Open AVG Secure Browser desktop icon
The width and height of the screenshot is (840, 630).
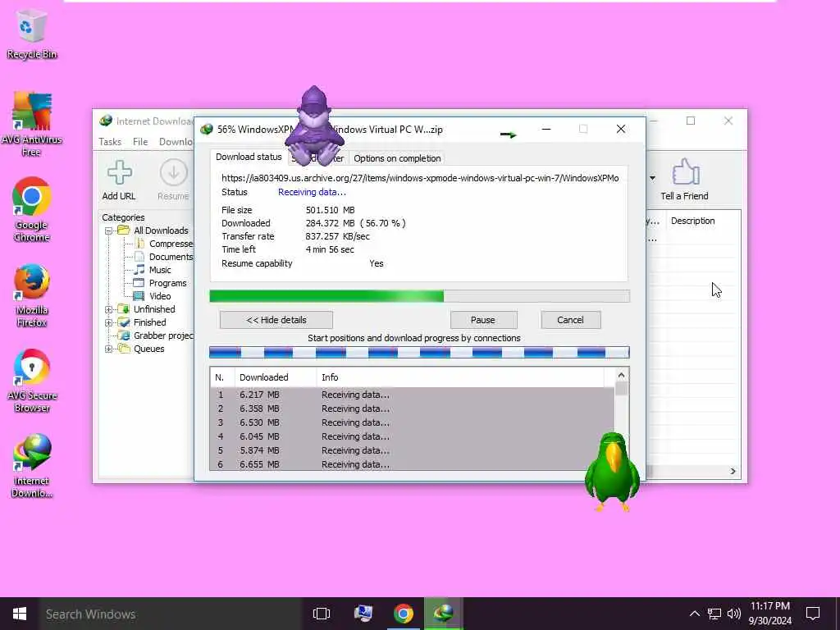click(x=31, y=381)
